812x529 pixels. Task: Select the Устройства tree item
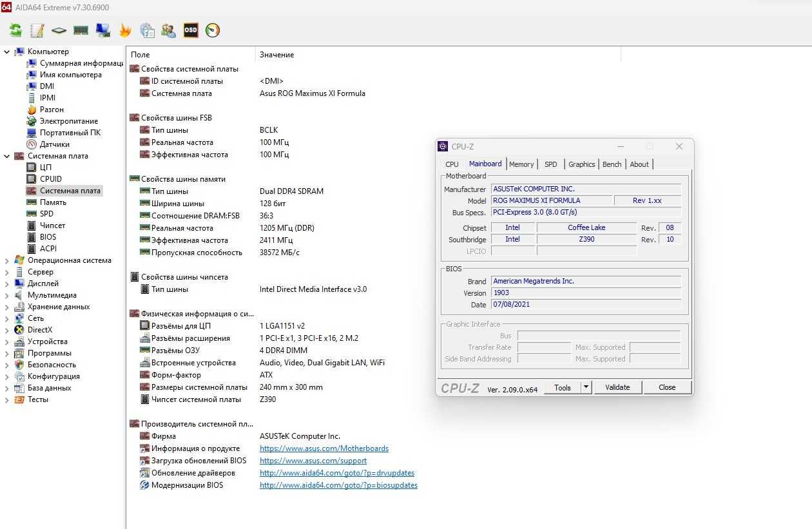47,341
